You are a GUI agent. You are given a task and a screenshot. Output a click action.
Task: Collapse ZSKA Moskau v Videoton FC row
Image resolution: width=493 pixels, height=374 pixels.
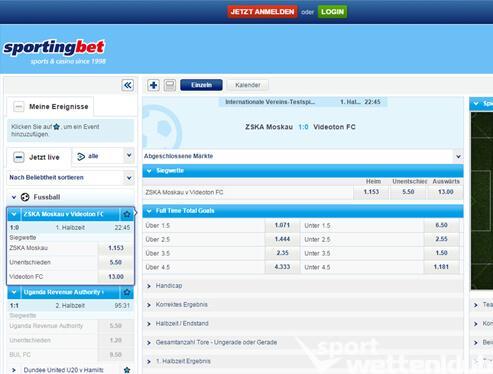pos(14,214)
